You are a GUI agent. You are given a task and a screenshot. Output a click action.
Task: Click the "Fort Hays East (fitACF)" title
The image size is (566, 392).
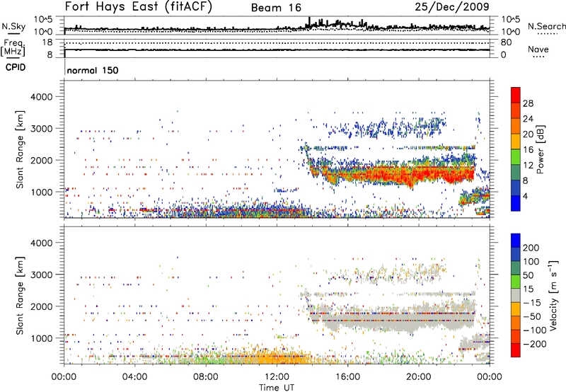(139, 7)
